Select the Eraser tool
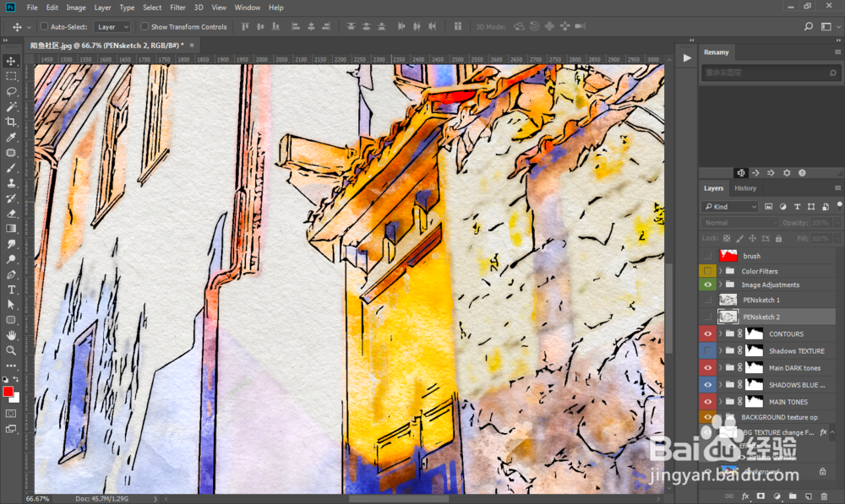 click(x=11, y=214)
